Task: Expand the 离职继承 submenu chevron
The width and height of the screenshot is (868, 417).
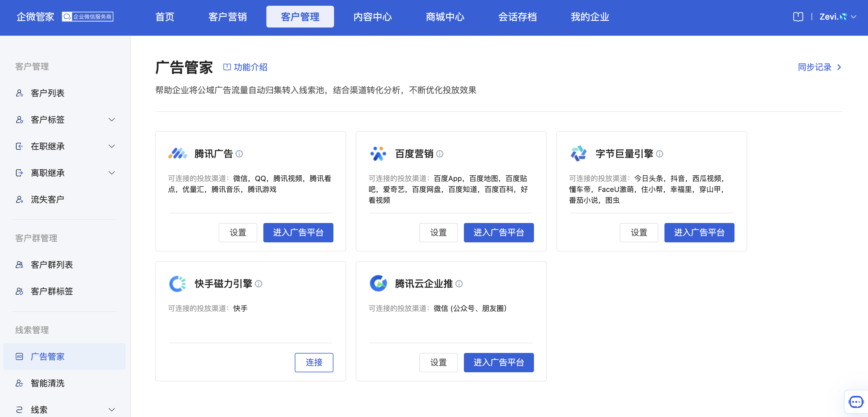Action: pyautogui.click(x=112, y=173)
